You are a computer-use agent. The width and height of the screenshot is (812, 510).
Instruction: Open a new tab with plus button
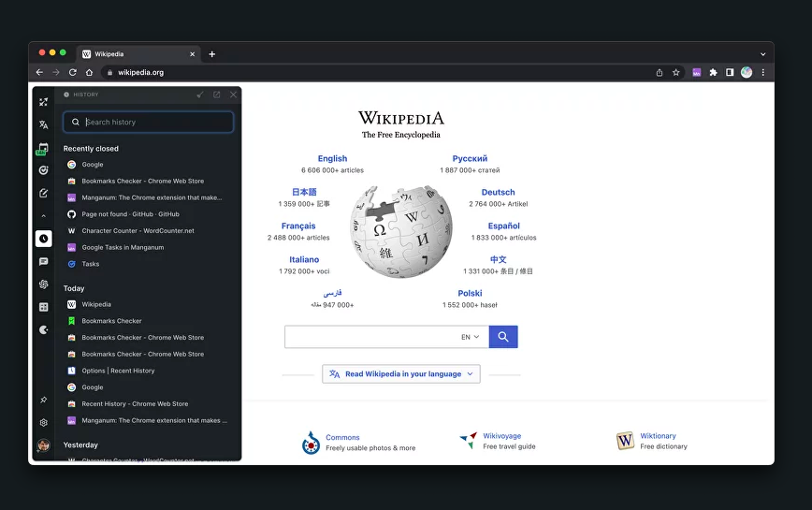[x=211, y=54]
